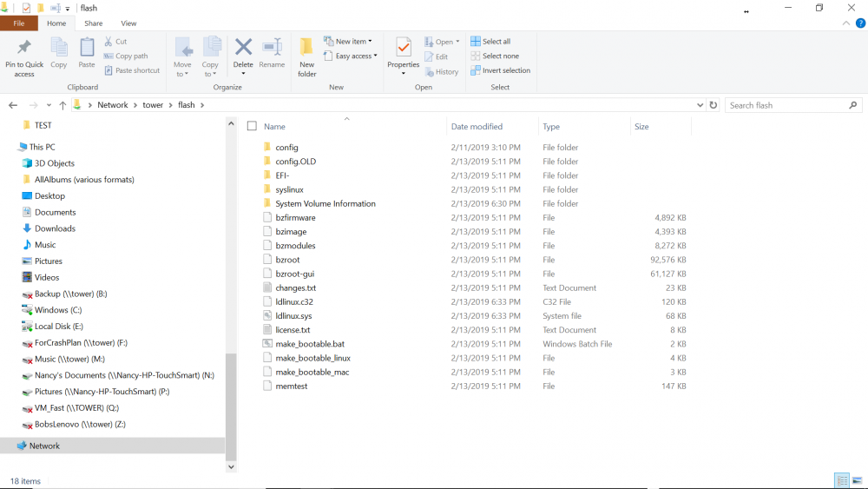Toggle the select-all checkbox beside Name
This screenshot has height=489, width=868.
(252, 126)
